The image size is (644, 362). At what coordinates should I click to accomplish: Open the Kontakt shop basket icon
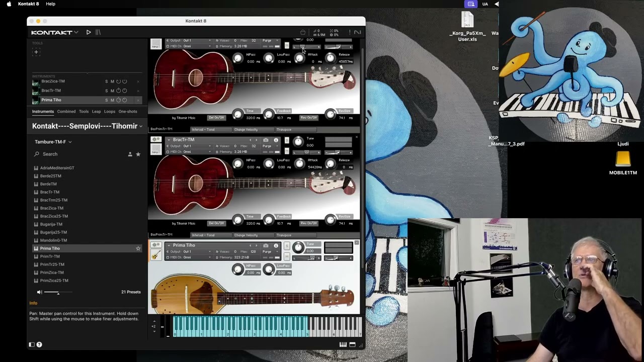pos(303,32)
